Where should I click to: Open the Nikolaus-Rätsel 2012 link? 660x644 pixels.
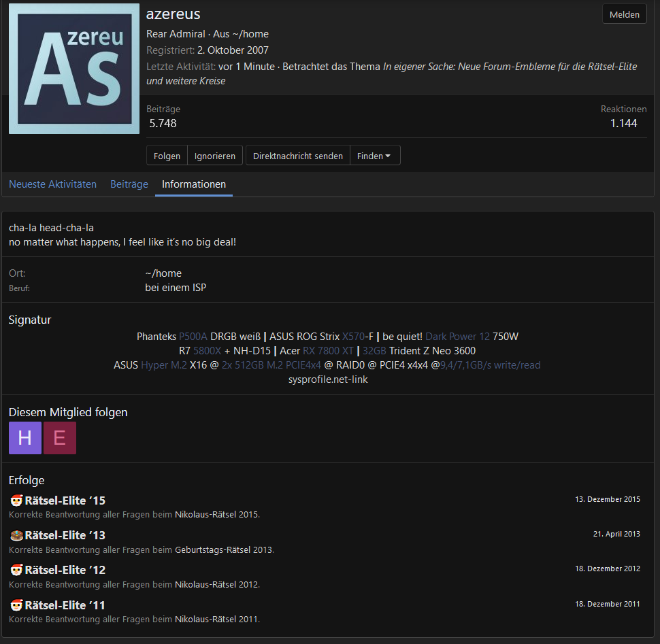(216, 584)
